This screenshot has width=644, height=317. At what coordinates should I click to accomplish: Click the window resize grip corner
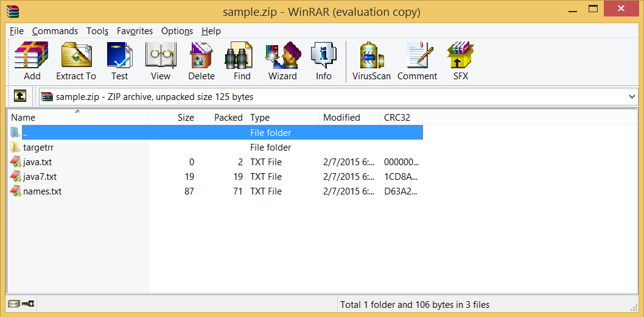[x=634, y=306]
